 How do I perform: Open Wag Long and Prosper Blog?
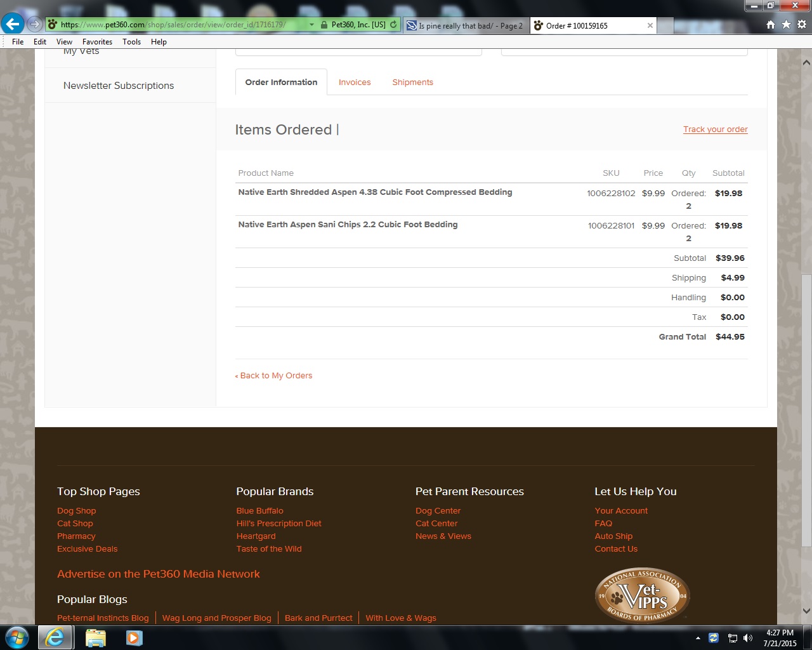click(x=217, y=618)
